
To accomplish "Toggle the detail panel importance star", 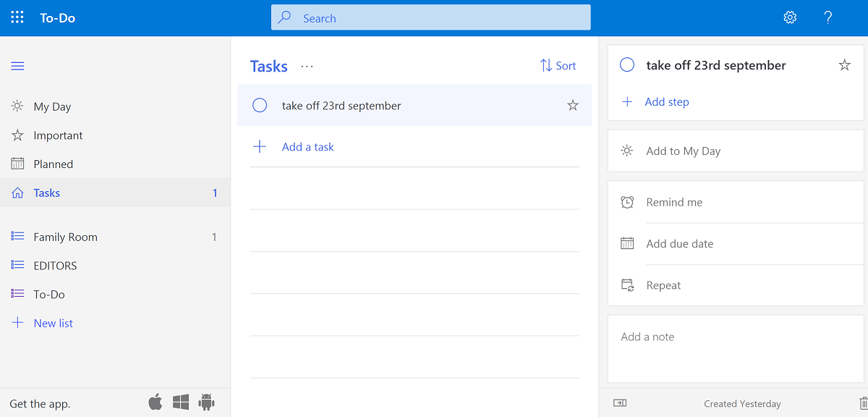I will point(844,65).
